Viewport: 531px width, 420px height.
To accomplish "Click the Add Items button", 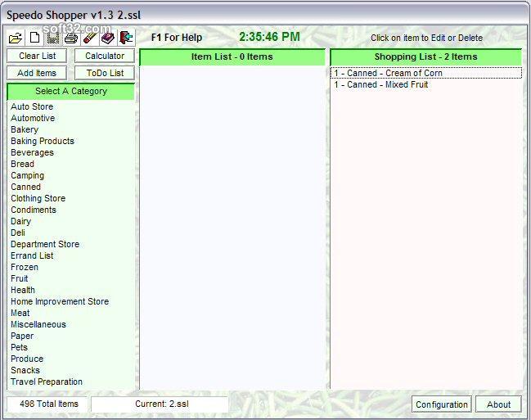I will 37,73.
